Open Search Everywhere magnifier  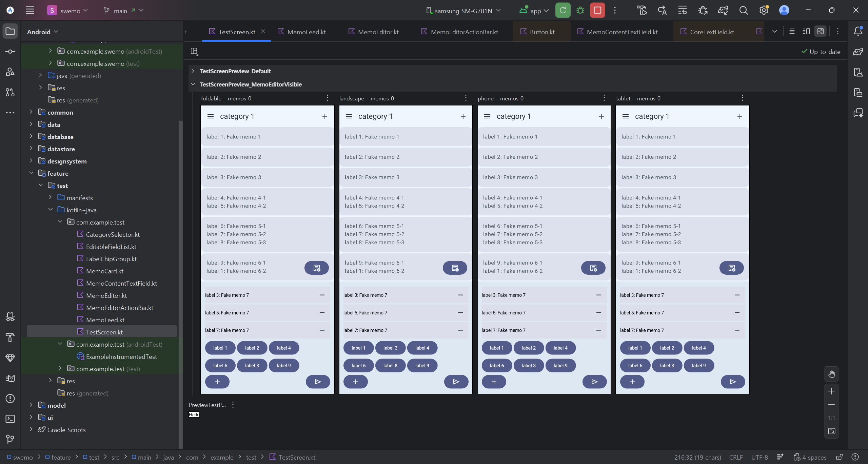tap(743, 11)
